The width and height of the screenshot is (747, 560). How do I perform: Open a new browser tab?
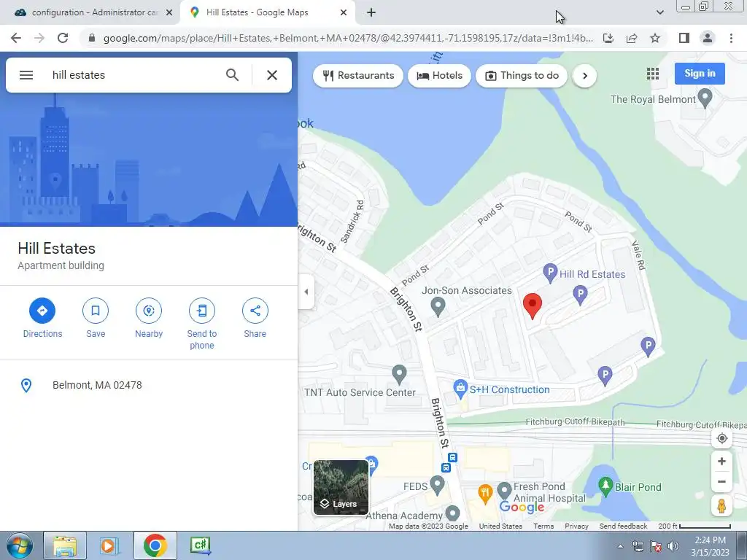371,13
